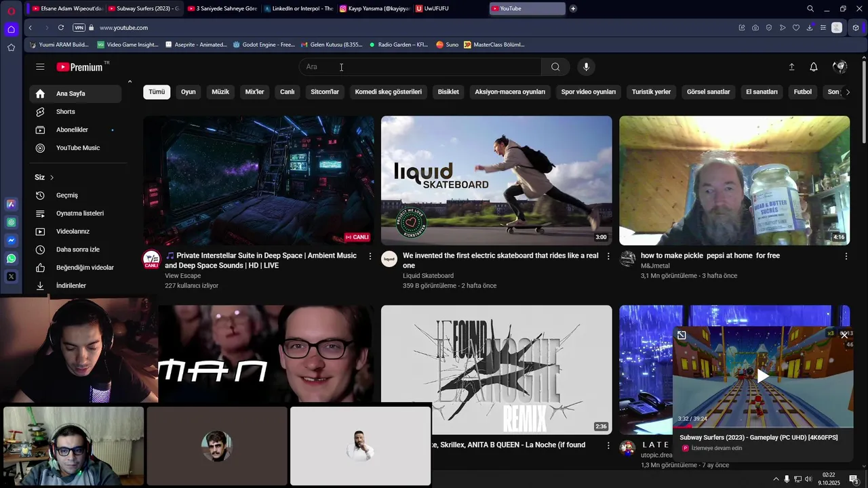Open options menu for electric skateboard video
The image size is (868, 488).
tap(608, 256)
